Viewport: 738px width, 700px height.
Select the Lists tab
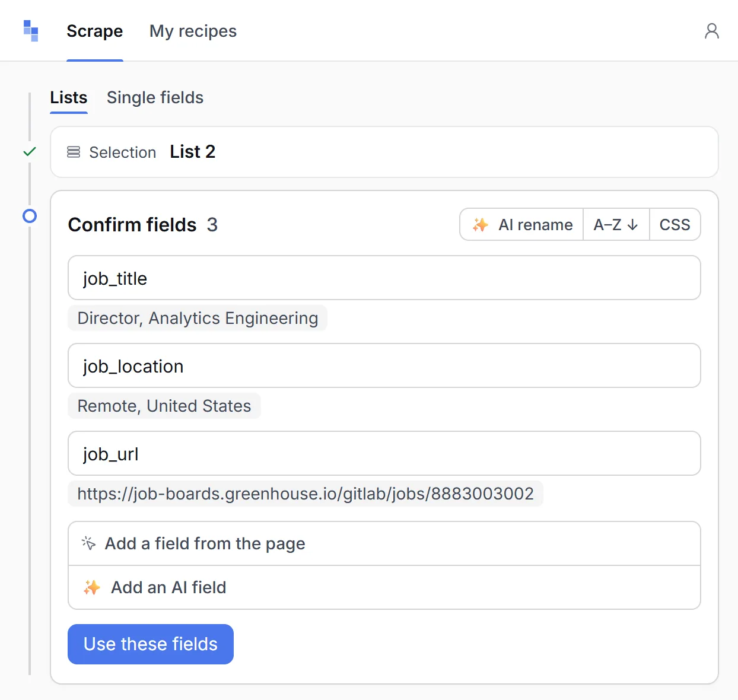click(69, 97)
